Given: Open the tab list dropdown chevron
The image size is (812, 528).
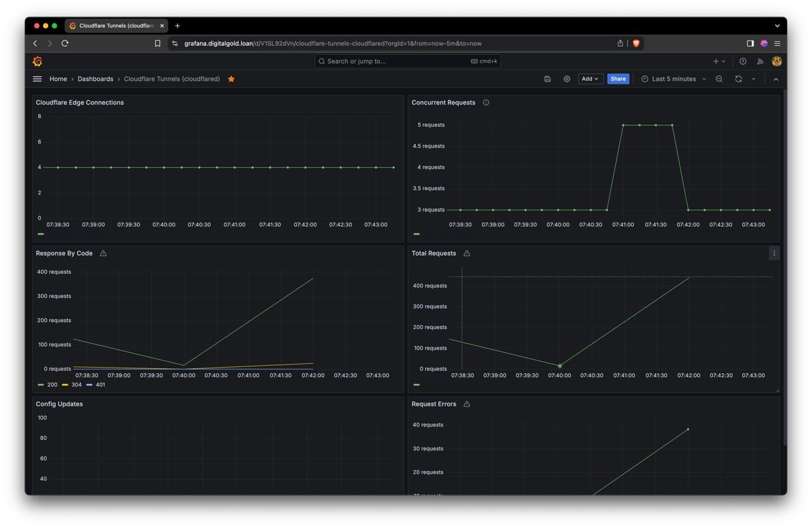Looking at the screenshot, I should tap(777, 26).
